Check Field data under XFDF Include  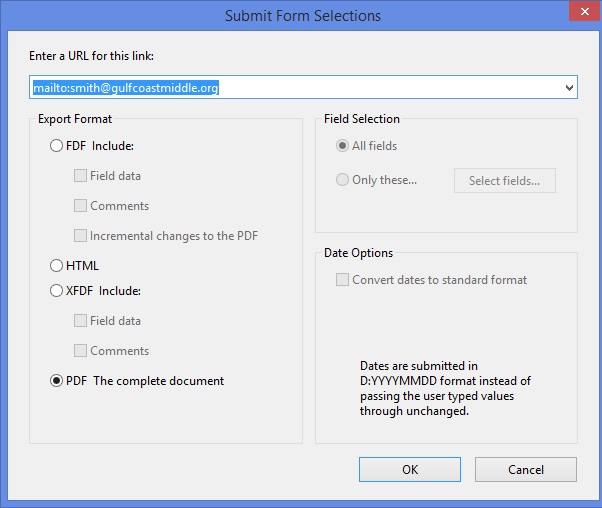81,321
